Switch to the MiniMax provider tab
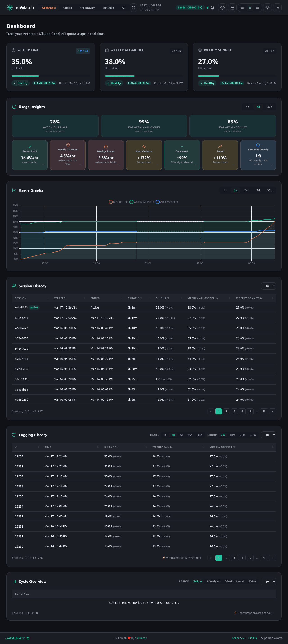Viewport: 288px width, 644px height. coord(108,8)
